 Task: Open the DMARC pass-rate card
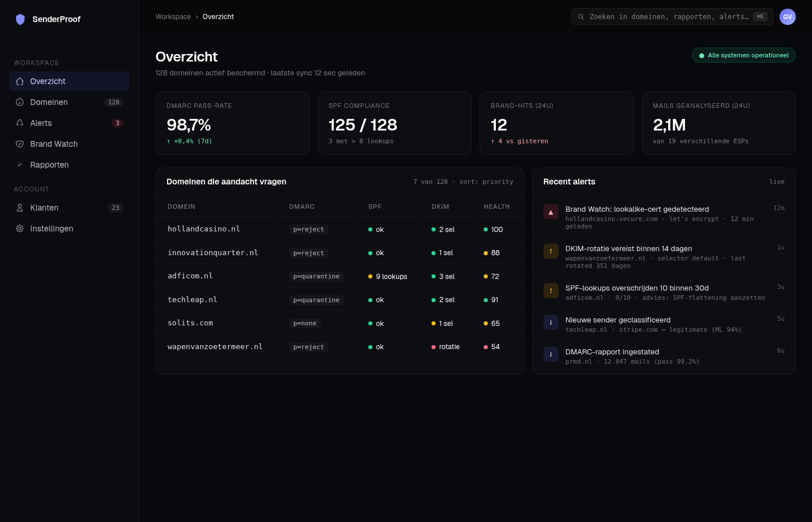pyautogui.click(x=233, y=123)
